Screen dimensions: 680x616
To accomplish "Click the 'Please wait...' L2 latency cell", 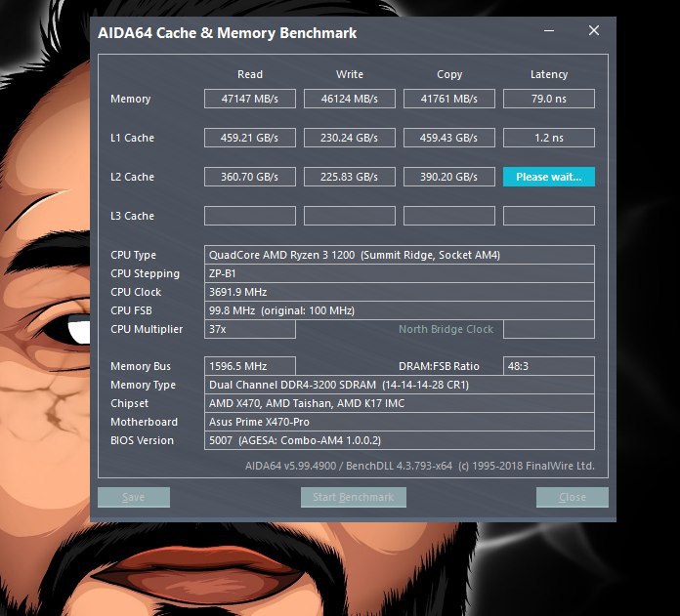I will click(549, 177).
